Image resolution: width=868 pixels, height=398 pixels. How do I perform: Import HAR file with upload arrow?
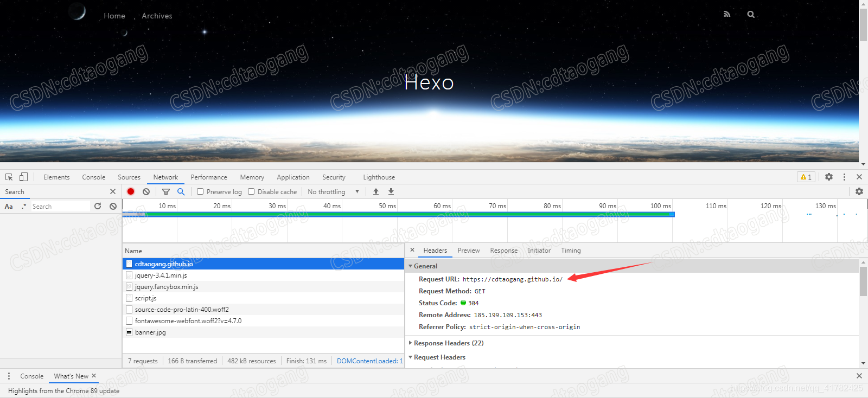(376, 191)
